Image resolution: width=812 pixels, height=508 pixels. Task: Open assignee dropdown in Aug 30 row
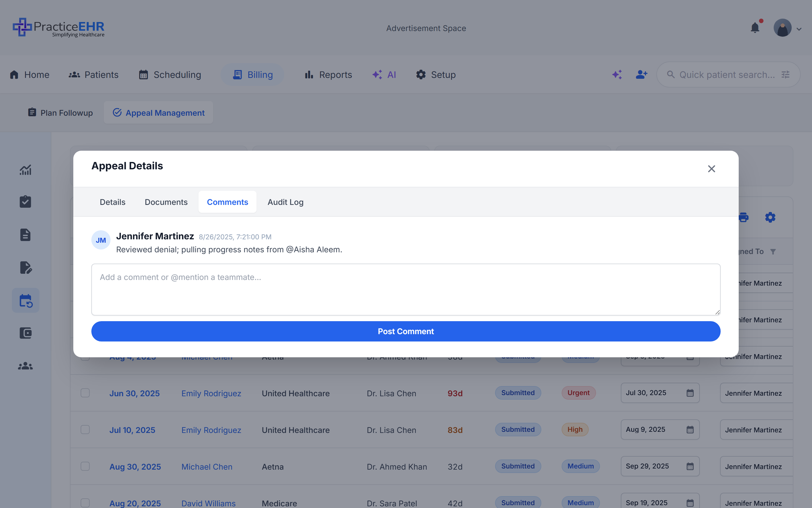point(756,466)
